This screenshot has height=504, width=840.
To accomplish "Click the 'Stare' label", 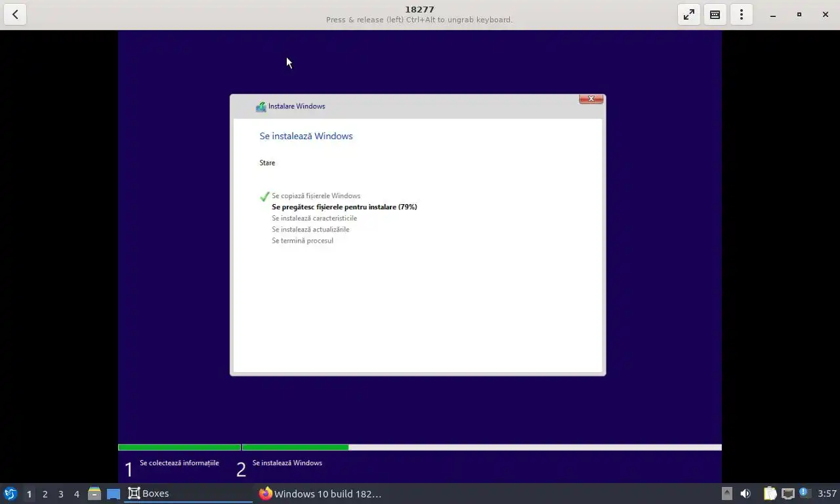I will [267, 163].
